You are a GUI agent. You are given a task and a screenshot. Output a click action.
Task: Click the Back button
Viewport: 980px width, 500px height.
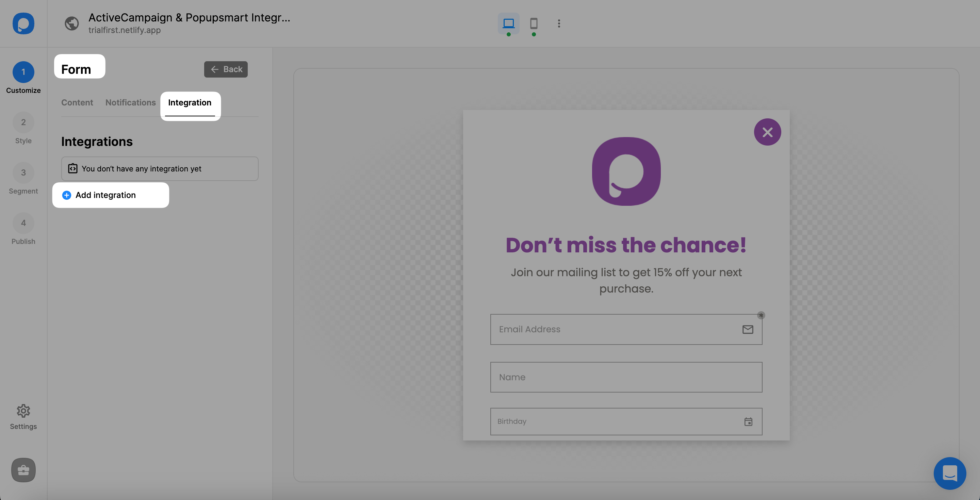226,69
